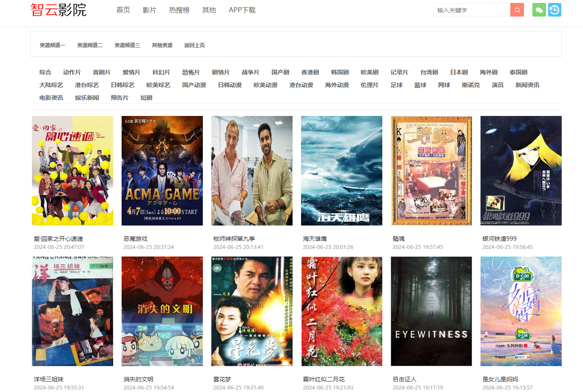Filter by 综合 category
The image size is (583, 392).
[x=45, y=72]
